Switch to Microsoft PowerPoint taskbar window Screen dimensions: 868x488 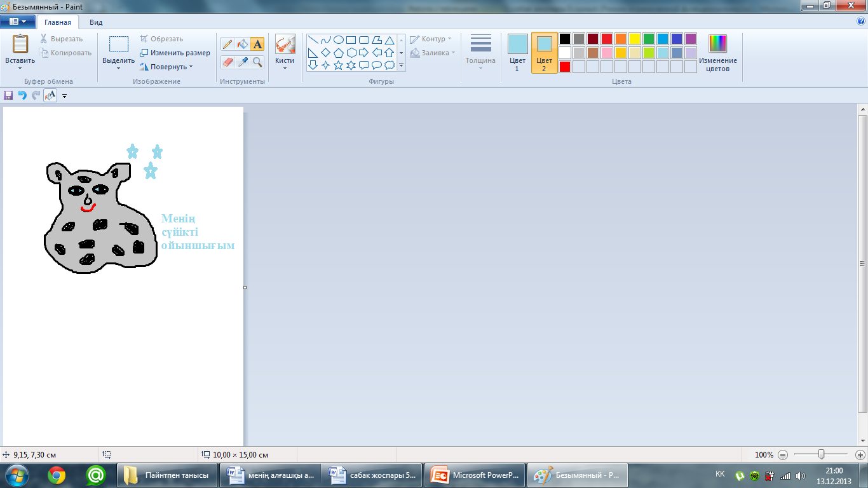coord(474,475)
